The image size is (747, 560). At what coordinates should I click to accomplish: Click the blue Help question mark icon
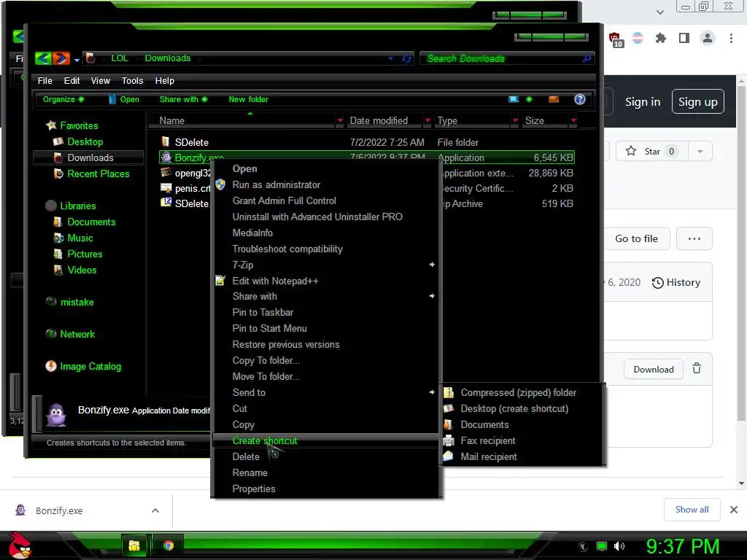pyautogui.click(x=580, y=99)
